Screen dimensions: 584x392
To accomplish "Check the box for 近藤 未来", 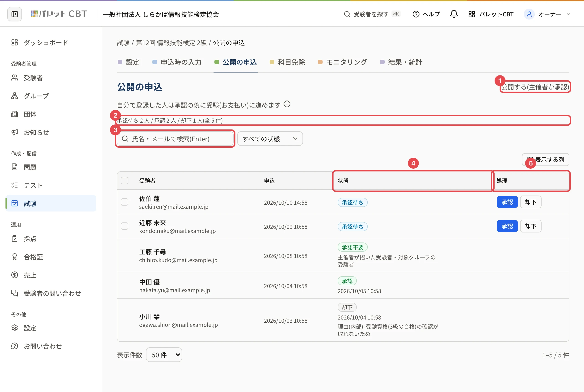I will (125, 226).
